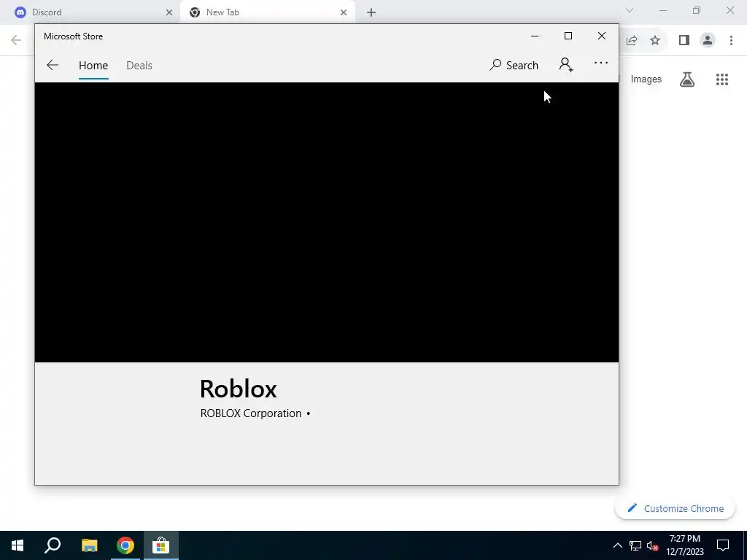Click the sign-in account icon in Store
This screenshot has height=560, width=747.
click(x=566, y=65)
